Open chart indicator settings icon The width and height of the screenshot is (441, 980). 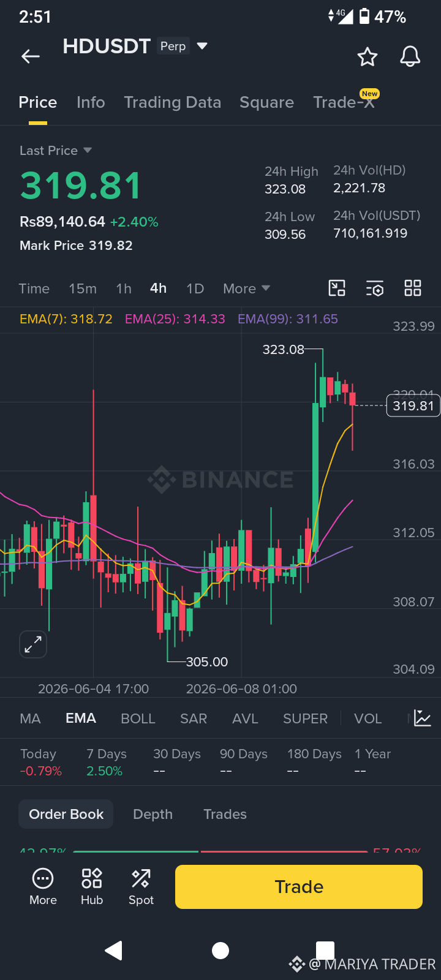[375, 288]
